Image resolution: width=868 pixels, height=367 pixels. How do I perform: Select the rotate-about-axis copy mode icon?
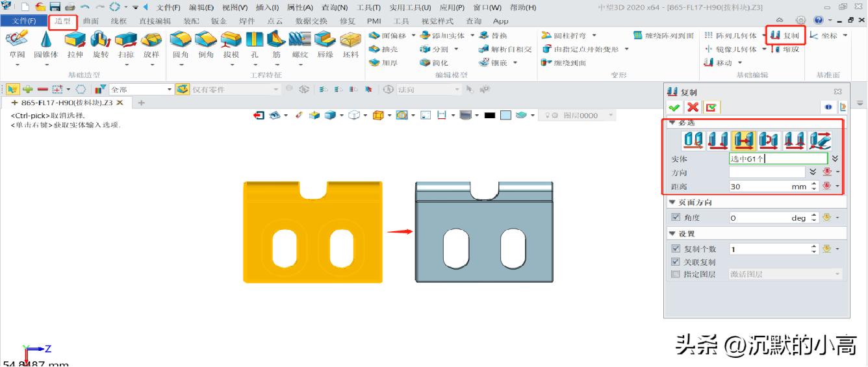tap(768, 140)
